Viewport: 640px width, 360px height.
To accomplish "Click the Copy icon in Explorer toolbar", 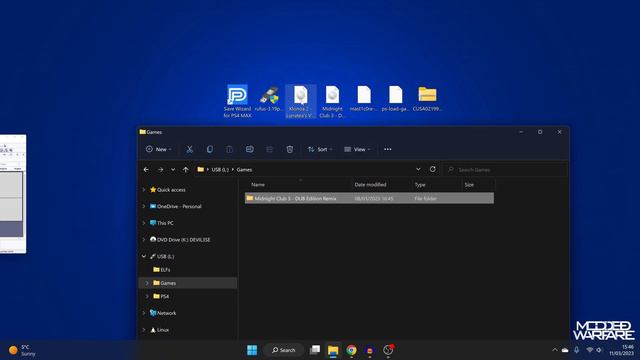I will [x=209, y=149].
